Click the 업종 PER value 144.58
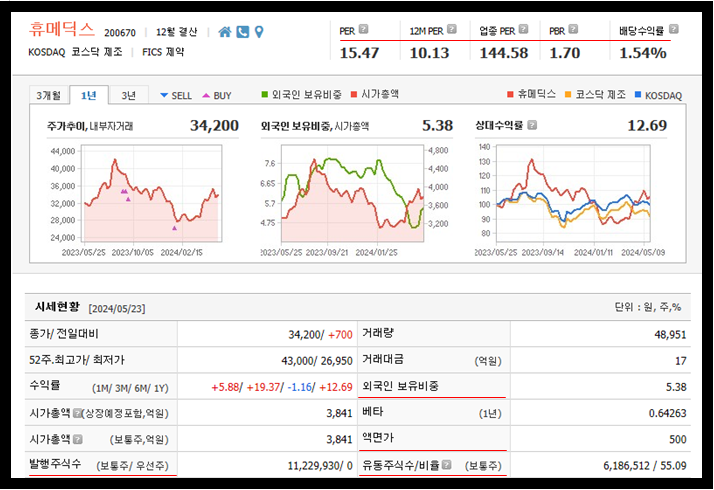This screenshot has width=714, height=490. (x=504, y=53)
